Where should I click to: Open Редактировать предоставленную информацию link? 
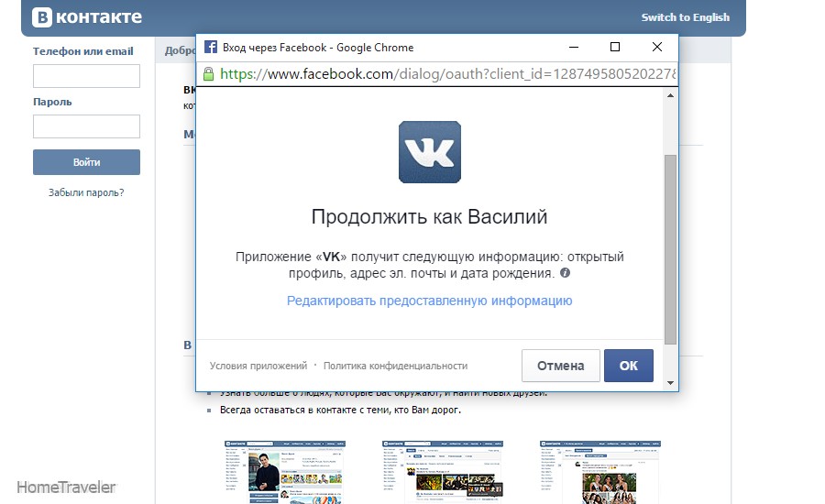click(429, 301)
